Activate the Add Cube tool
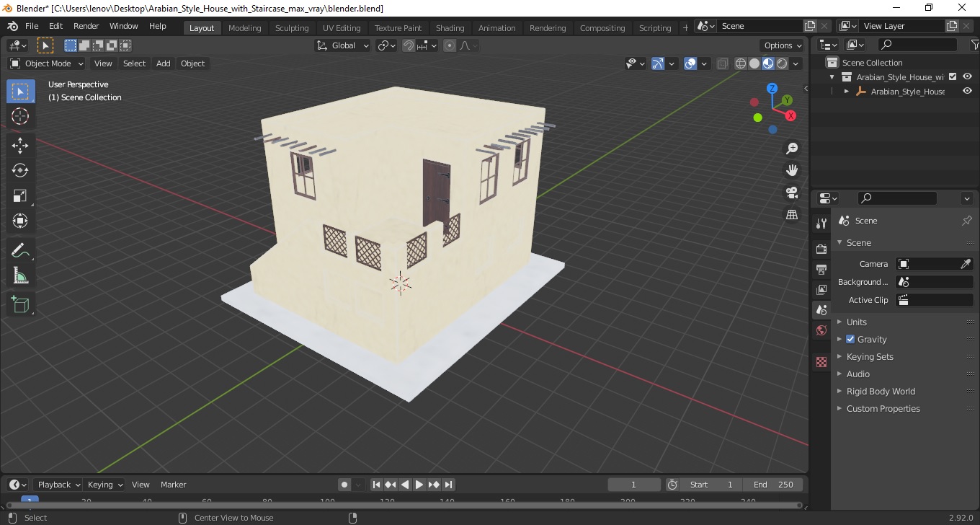The image size is (980, 525). pos(20,304)
